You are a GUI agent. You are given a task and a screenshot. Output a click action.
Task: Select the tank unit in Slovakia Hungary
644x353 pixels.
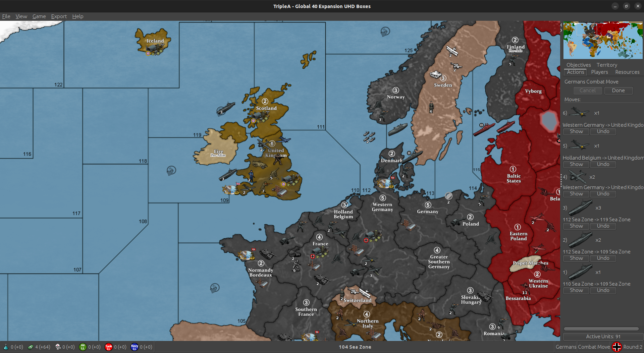[x=485, y=295]
